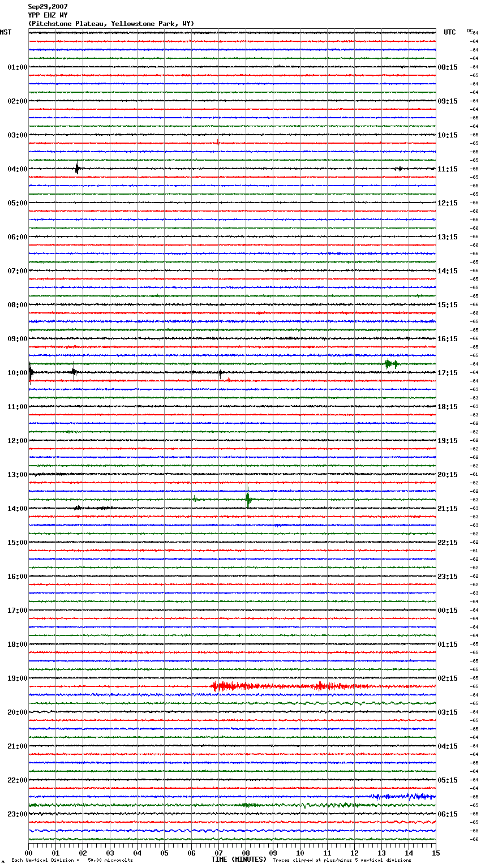The height and width of the screenshot is (868, 481).
Task: Click the "05:15" UTC time label
Action: pyautogui.click(x=448, y=780)
